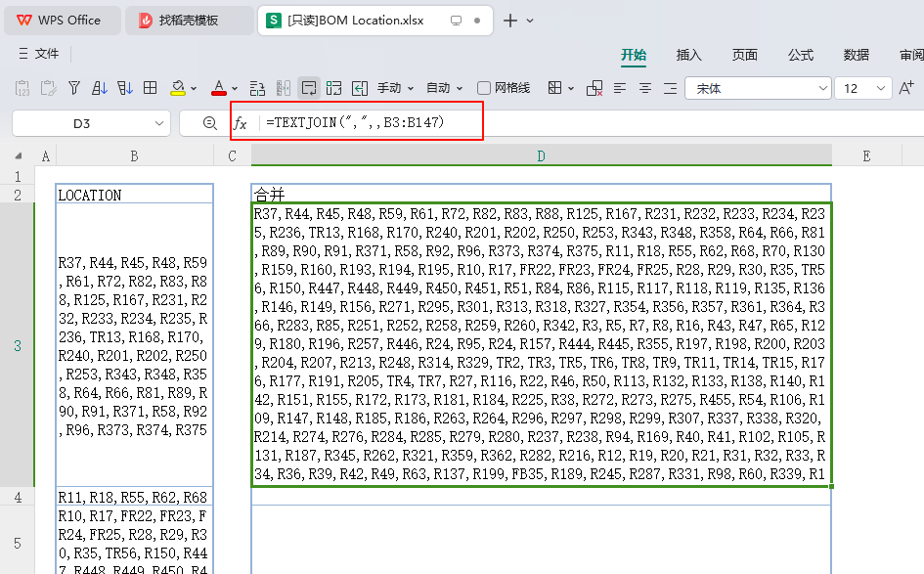
Task: Click the borders icon
Action: pyautogui.click(x=554, y=88)
